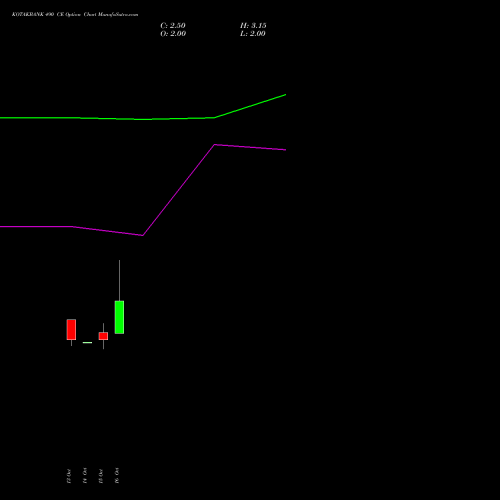The image size is (500, 500).
Task: Click the tall green candlestick
Action: 119,317
